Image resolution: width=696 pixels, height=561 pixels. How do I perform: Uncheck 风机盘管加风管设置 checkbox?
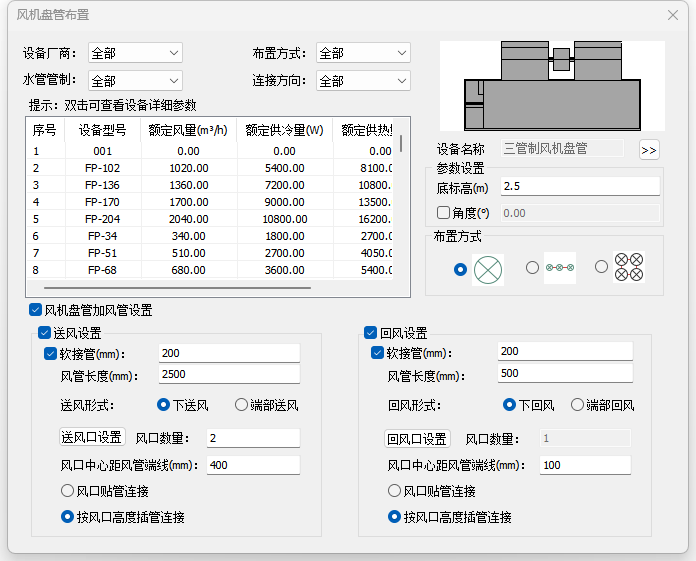pyautogui.click(x=36, y=311)
